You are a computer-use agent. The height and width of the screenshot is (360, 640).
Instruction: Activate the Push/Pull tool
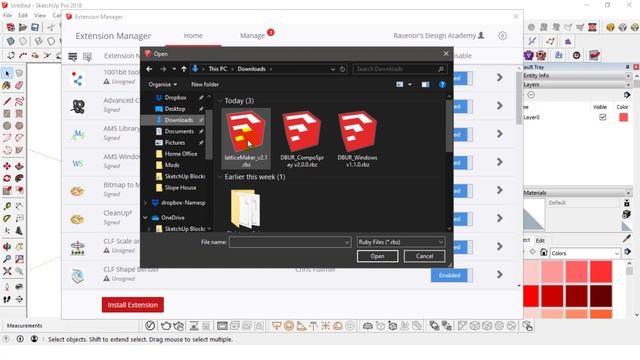coord(19,166)
